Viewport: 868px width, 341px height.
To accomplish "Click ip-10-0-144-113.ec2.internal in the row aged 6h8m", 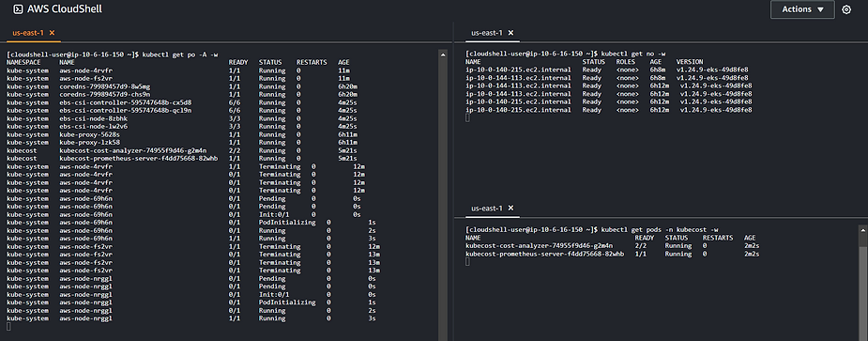I will [518, 78].
